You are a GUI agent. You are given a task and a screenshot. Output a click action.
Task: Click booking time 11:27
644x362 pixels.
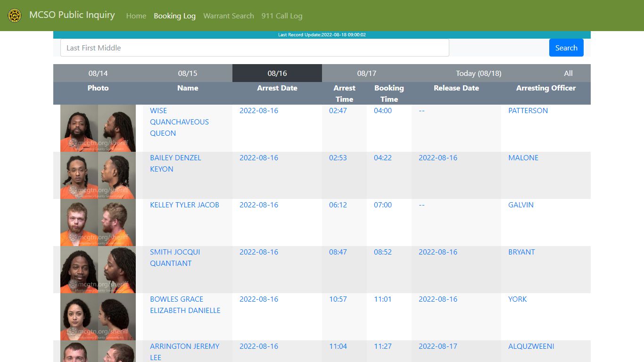coord(383,346)
